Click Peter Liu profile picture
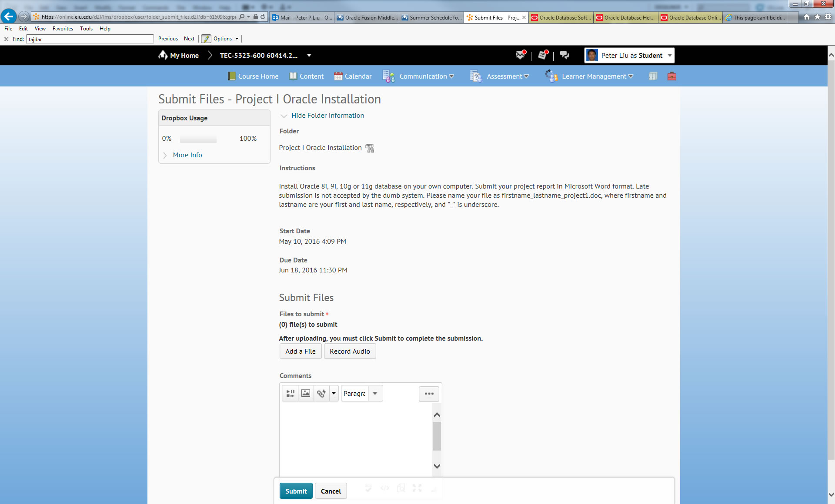 click(592, 55)
